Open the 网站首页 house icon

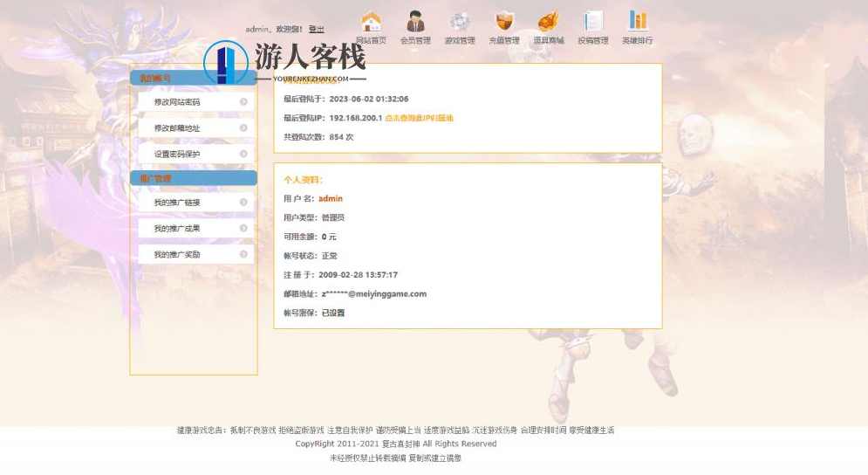point(371,22)
